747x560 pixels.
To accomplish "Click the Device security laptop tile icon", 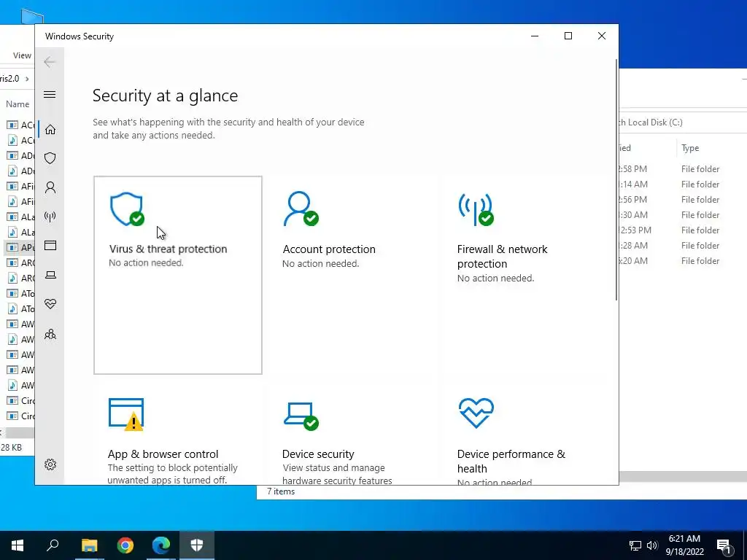I will click(301, 416).
